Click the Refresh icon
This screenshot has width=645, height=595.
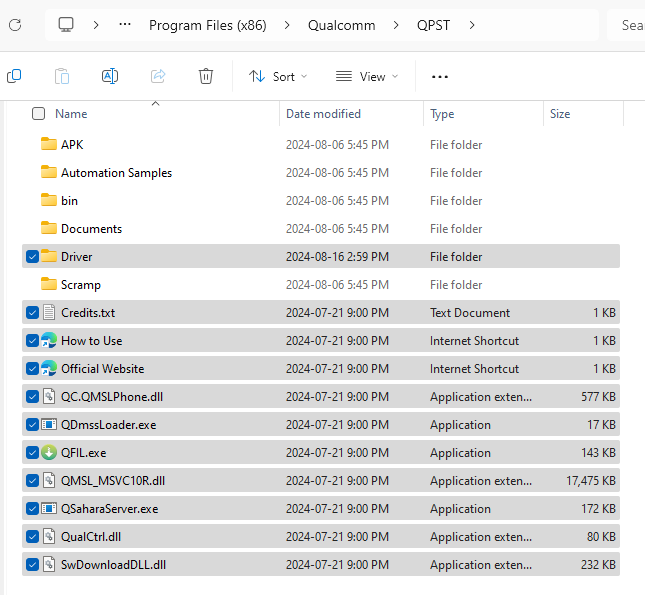click(x=15, y=25)
